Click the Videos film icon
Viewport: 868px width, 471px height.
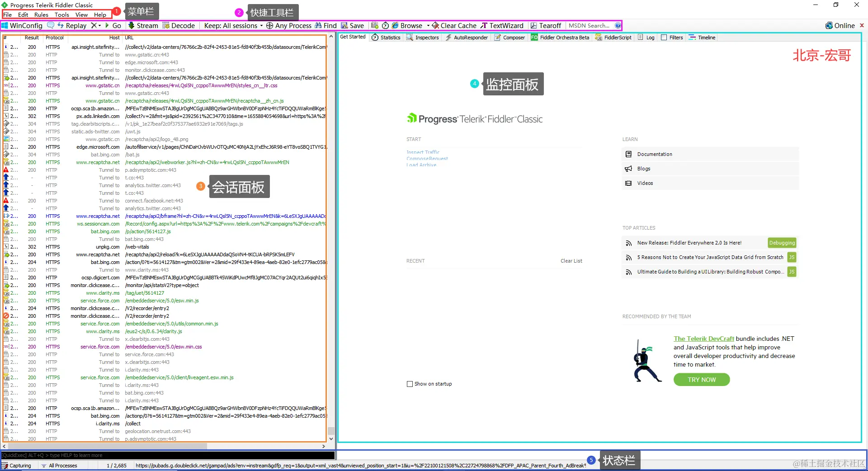pos(628,183)
